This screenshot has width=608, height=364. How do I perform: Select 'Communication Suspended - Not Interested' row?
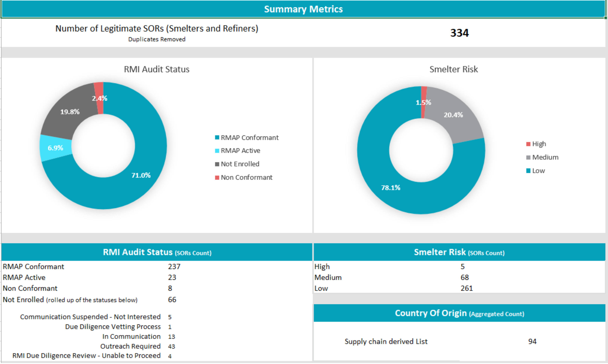90,317
